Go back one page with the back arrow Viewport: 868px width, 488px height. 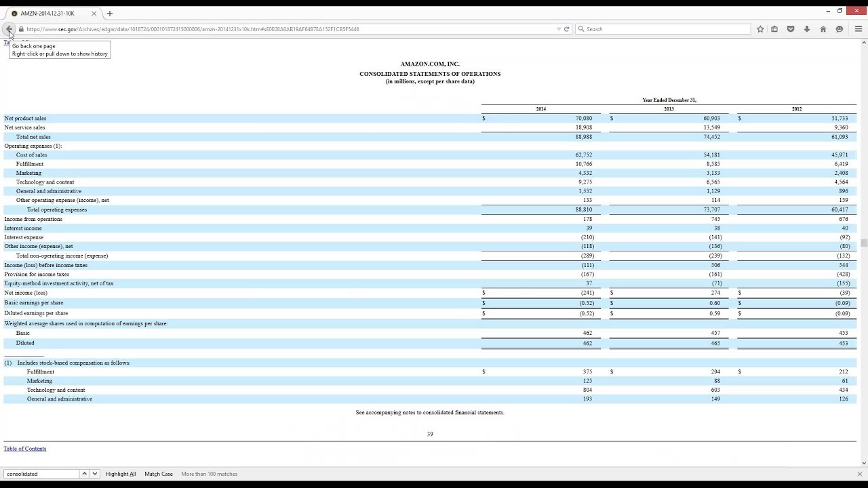click(9, 29)
